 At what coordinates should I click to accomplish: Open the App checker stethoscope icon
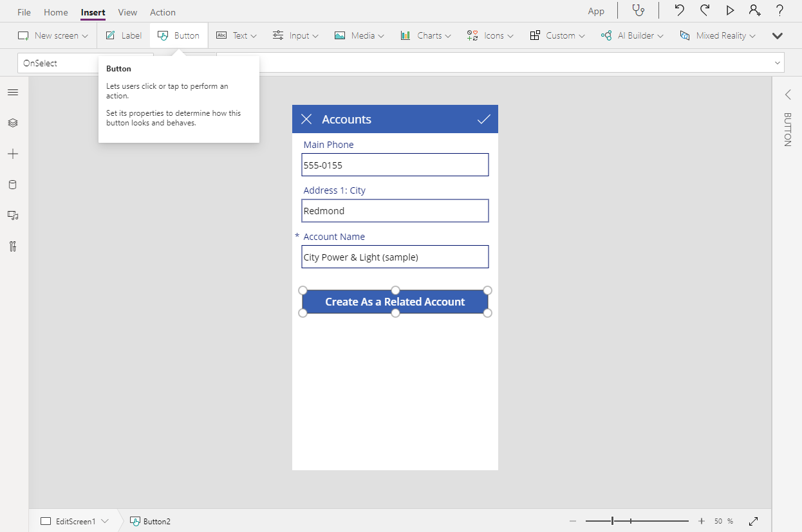(638, 10)
